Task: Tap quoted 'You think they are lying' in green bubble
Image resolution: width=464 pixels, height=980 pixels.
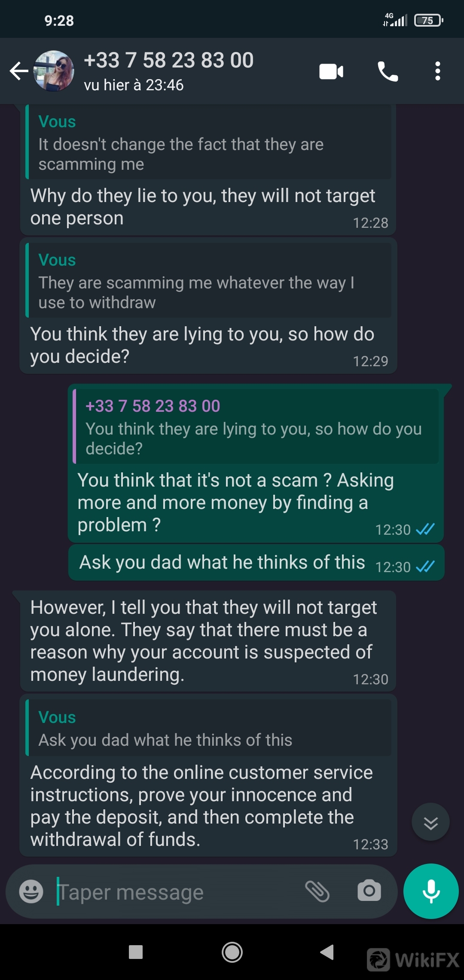Action: pos(256,427)
